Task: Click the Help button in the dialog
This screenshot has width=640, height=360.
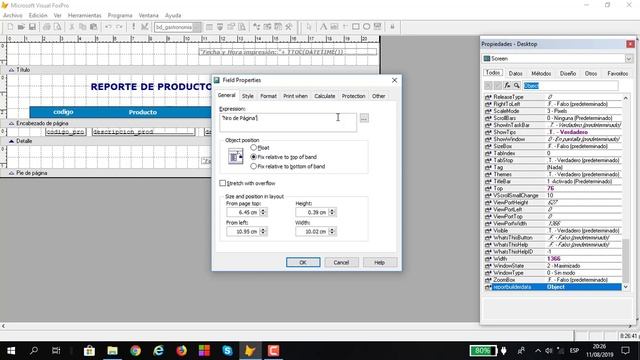Action: [x=380, y=262]
